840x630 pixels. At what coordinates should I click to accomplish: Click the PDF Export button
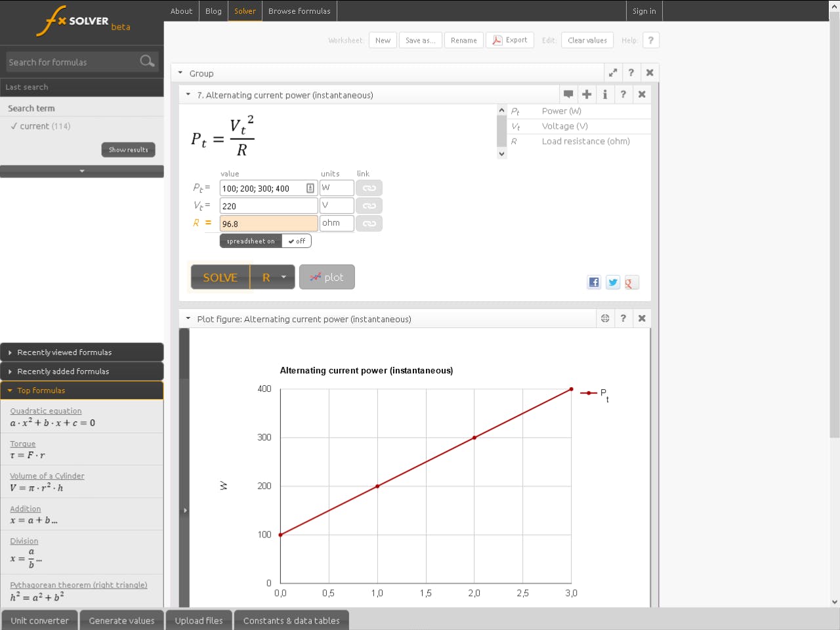(510, 40)
